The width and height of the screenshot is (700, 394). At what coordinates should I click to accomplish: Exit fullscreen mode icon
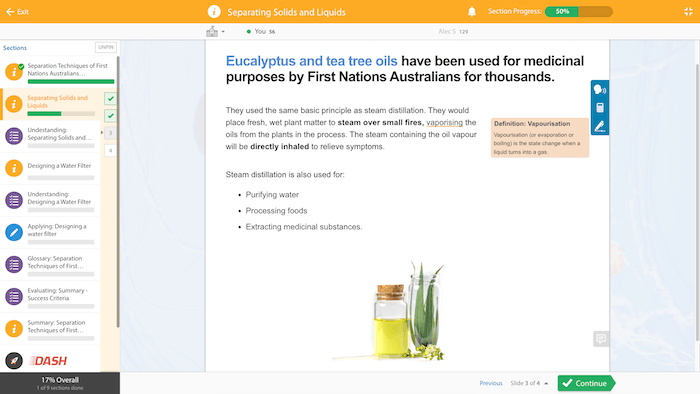pos(688,12)
